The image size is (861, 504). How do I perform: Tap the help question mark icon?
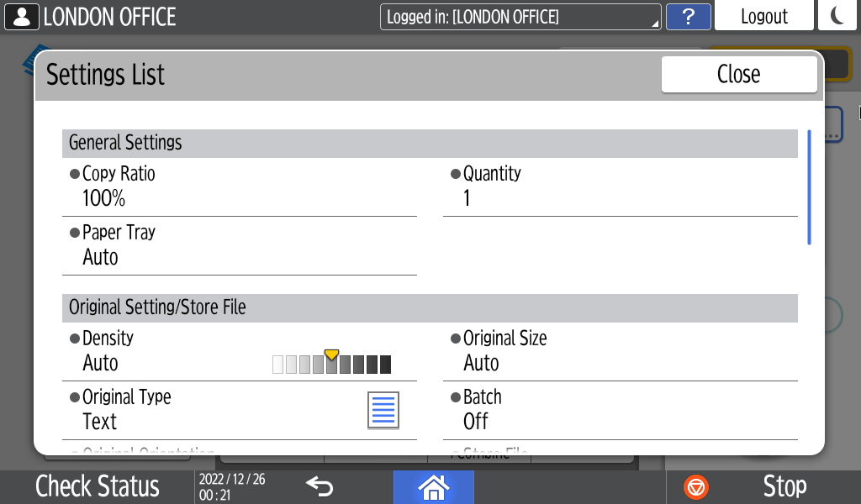pyautogui.click(x=688, y=16)
